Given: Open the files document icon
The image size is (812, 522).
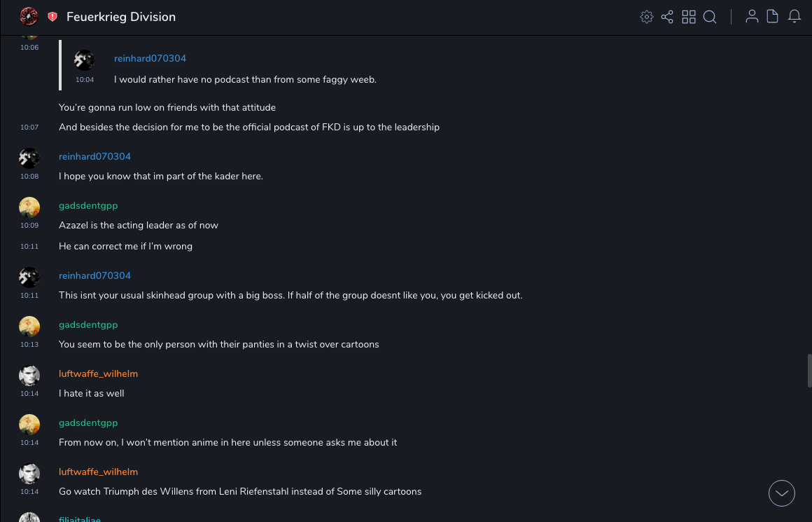Looking at the screenshot, I should tap(773, 17).
